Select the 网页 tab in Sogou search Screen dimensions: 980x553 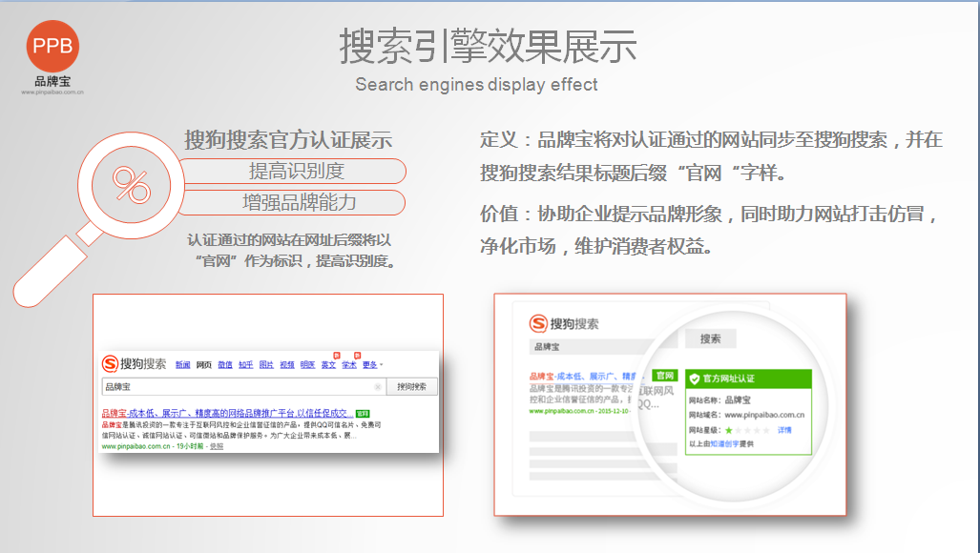point(204,365)
